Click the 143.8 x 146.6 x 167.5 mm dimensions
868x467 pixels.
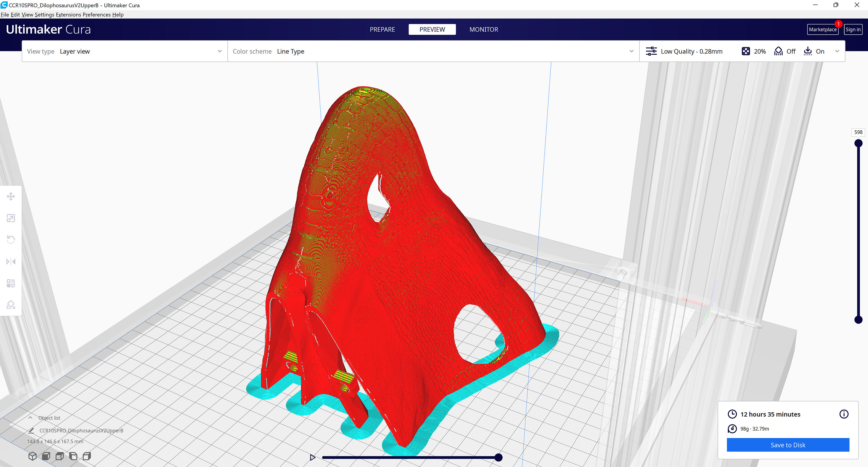pos(55,441)
